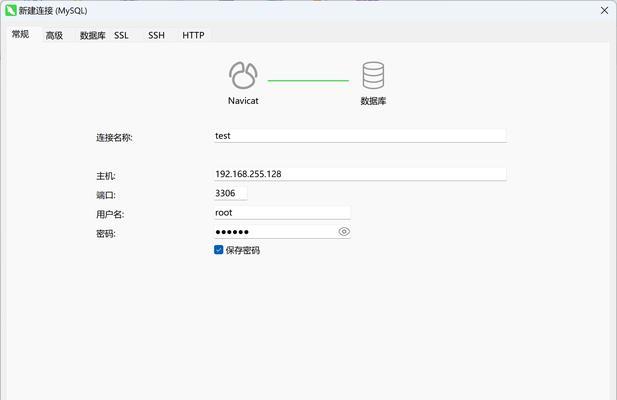
Task: Open the HTTP tab
Action: click(193, 35)
